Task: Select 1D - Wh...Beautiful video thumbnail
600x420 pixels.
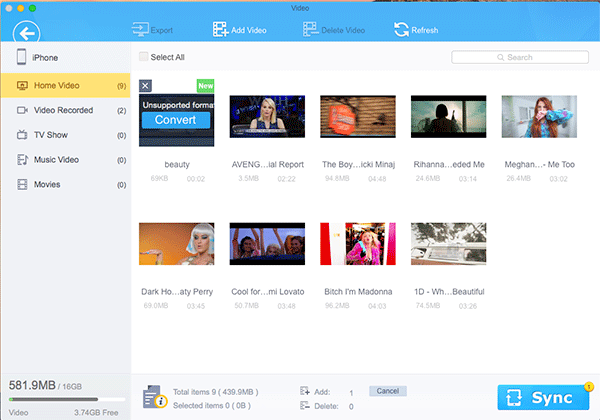Action: coord(448,244)
